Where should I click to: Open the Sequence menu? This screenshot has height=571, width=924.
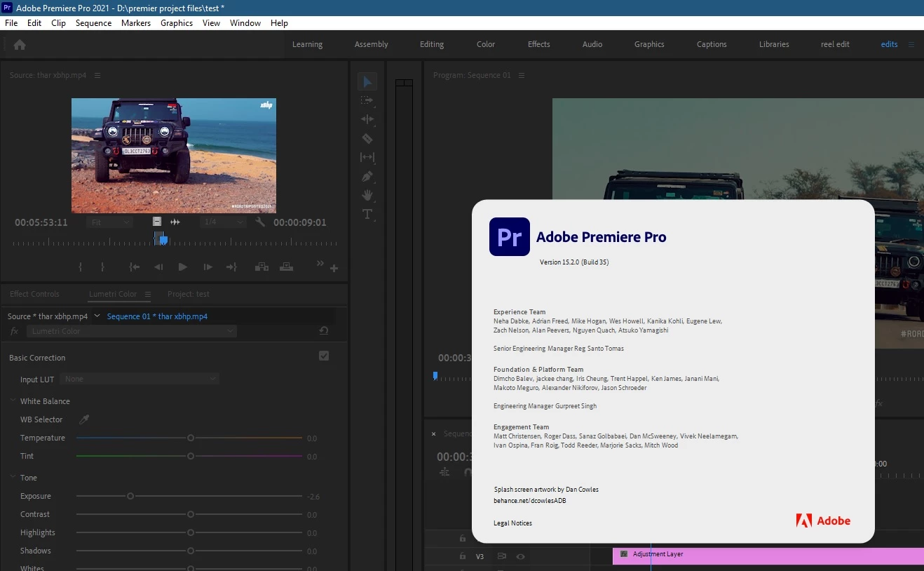coord(93,23)
